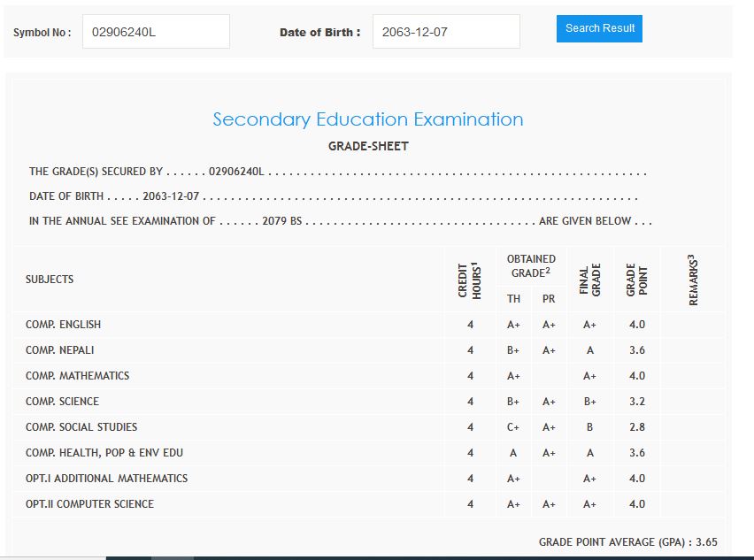Click the FINAL GRADE column header

click(590, 280)
